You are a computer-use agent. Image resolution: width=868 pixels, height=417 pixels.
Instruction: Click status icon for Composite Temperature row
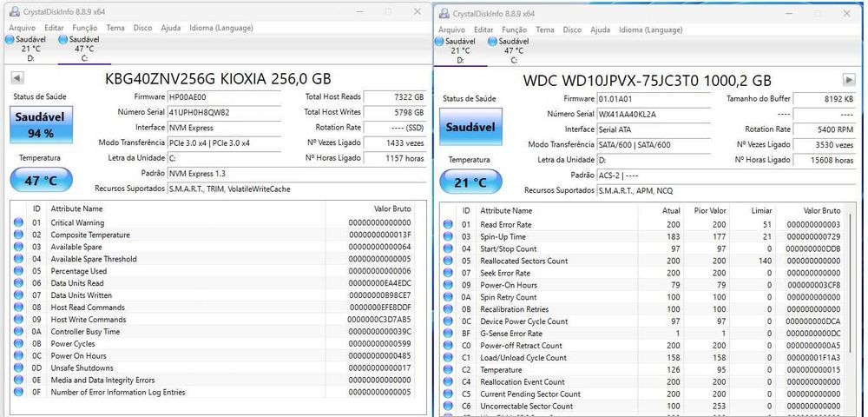19,235
